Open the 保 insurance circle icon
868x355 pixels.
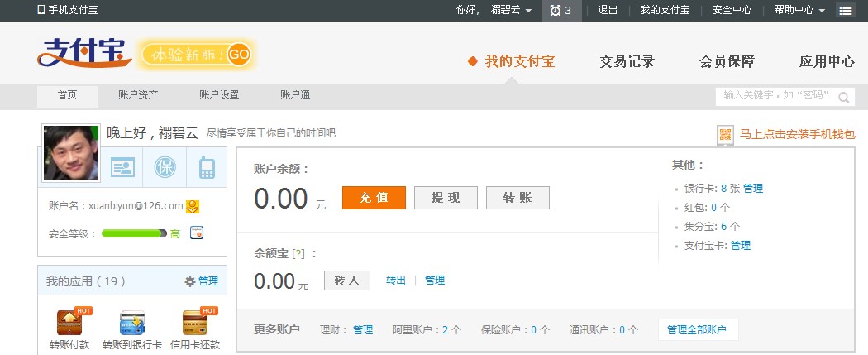[165, 167]
